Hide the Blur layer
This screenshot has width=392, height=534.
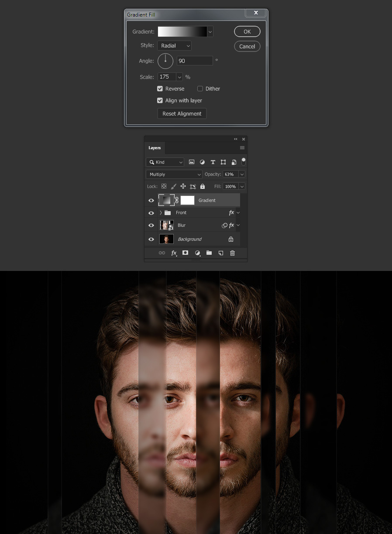[x=151, y=226]
